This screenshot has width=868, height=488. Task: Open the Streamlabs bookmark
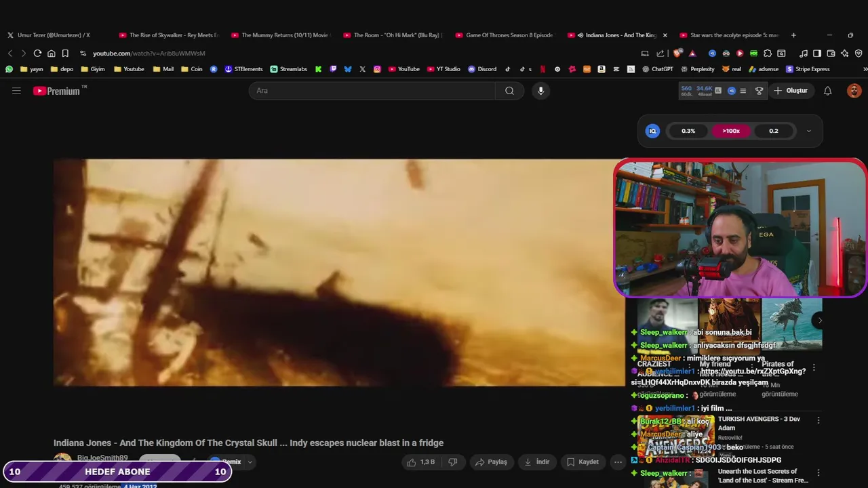pos(288,68)
